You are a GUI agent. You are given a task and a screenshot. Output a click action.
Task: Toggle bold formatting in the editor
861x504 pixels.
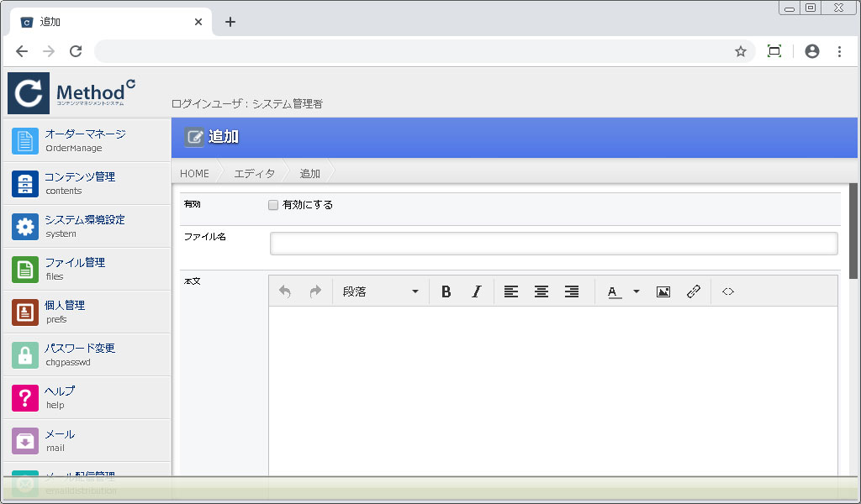[446, 291]
